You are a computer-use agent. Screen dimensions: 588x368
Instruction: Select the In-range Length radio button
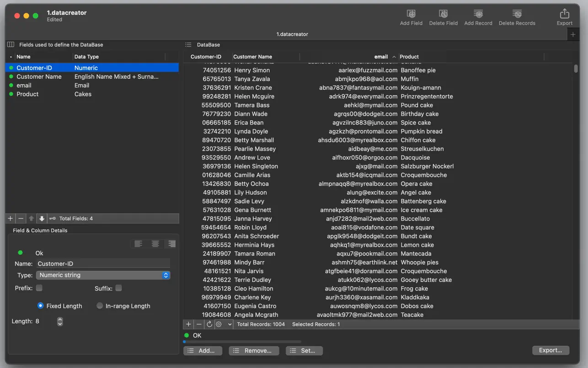point(100,306)
